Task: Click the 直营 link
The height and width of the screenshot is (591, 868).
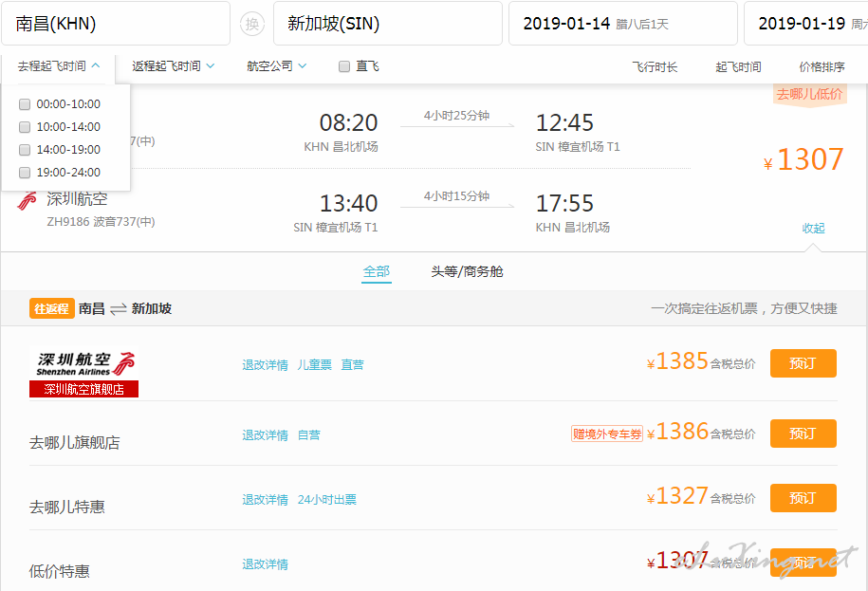Action: (x=352, y=365)
